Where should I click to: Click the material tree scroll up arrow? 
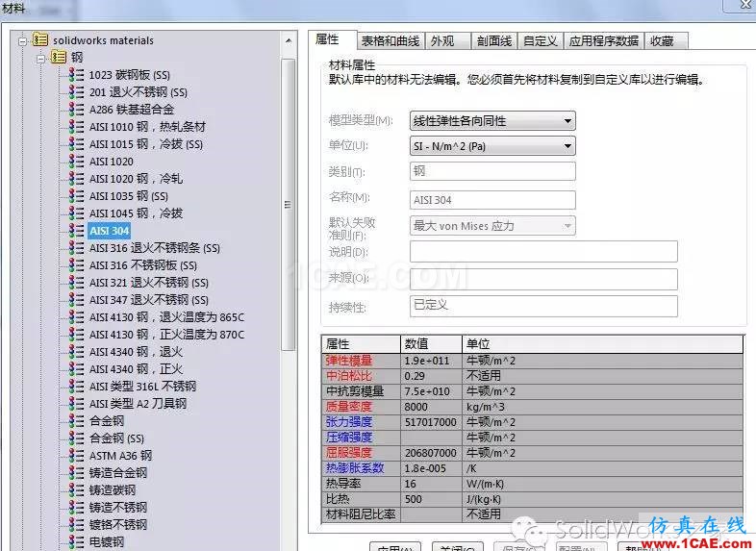pos(289,41)
